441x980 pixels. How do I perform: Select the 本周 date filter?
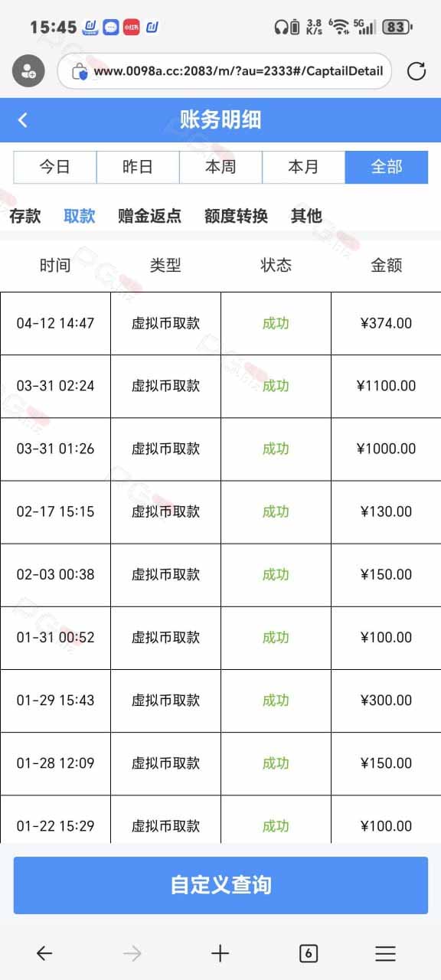[220, 167]
